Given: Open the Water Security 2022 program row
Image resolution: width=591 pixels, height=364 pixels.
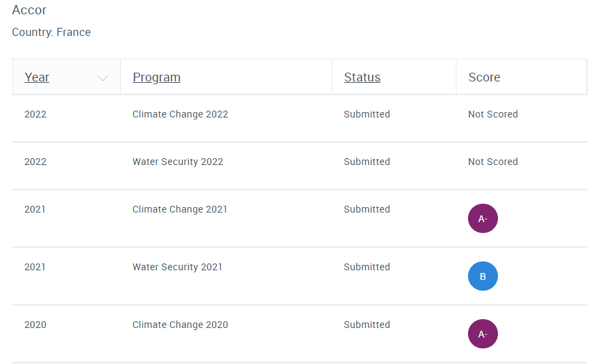Looking at the screenshot, I should coord(300,166).
